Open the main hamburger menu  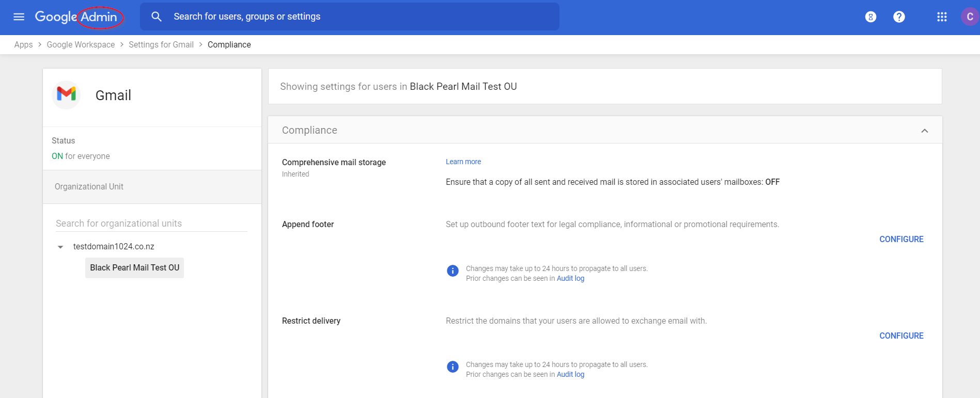point(19,17)
